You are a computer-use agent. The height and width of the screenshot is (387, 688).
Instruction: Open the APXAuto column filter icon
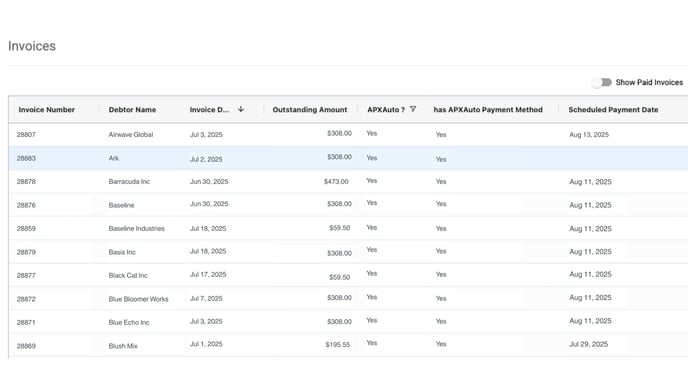coord(413,109)
